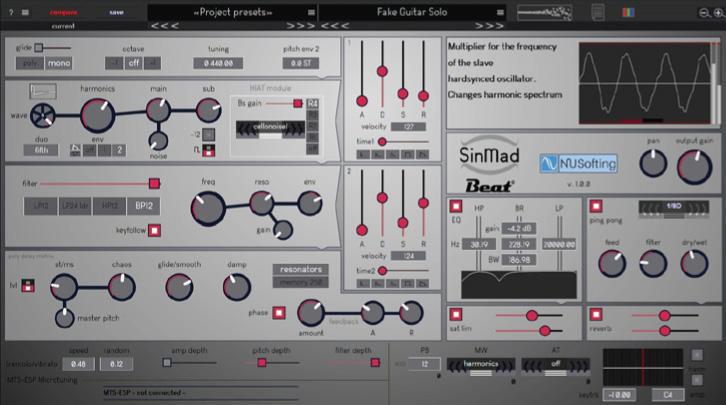
Task: Open the Project presets bank list menu
Action: (312, 12)
